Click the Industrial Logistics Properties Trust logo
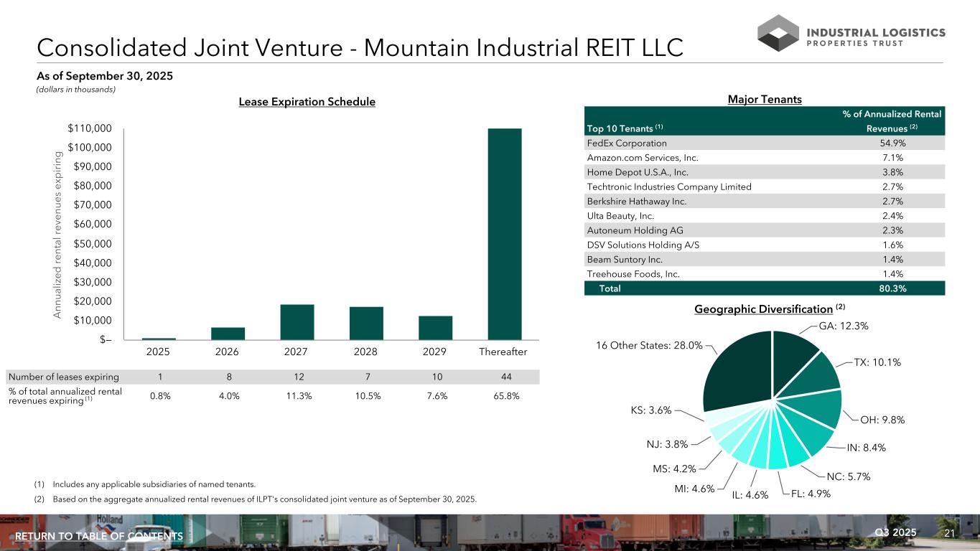The height and width of the screenshot is (551, 980). 851,34
